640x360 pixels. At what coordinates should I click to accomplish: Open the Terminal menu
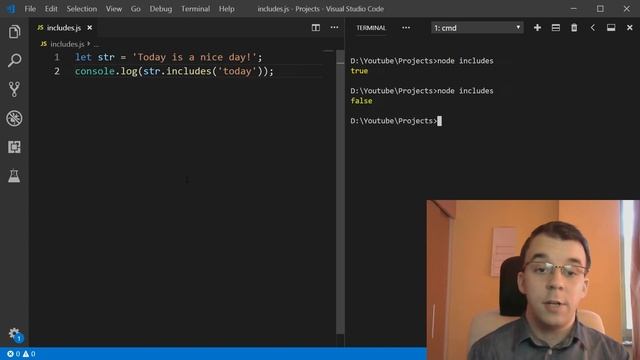pos(196,9)
